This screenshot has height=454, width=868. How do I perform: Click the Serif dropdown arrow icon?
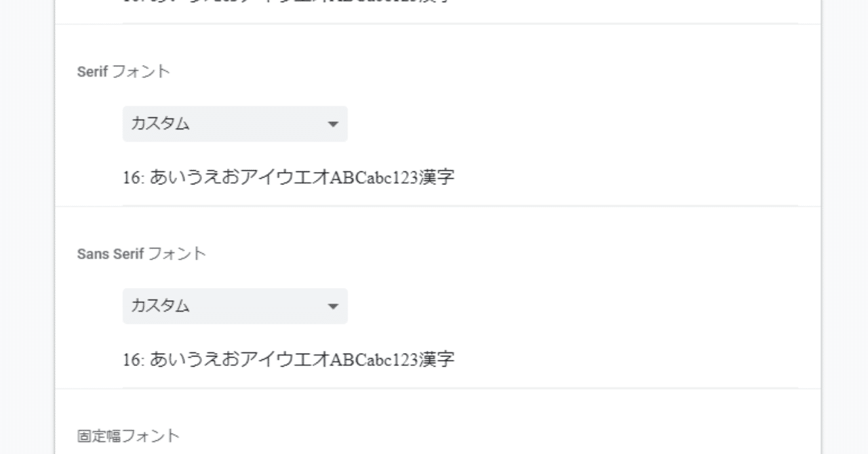(x=332, y=125)
